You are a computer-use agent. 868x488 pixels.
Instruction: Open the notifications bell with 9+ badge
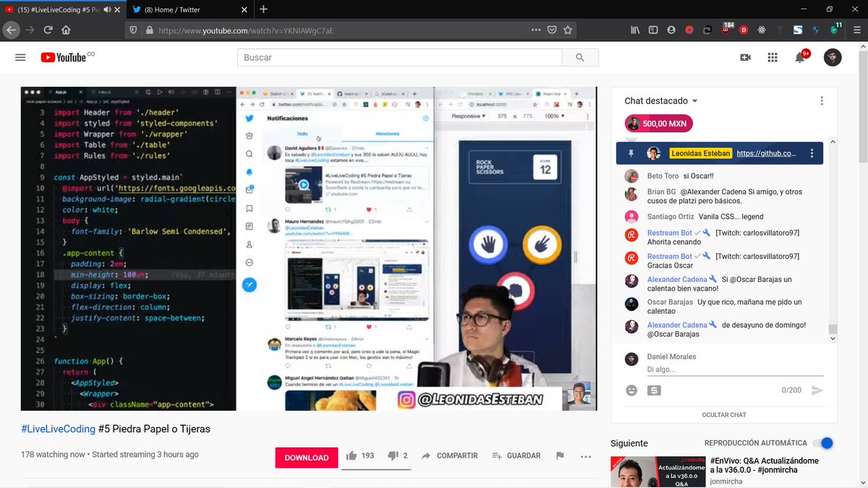click(x=800, y=57)
